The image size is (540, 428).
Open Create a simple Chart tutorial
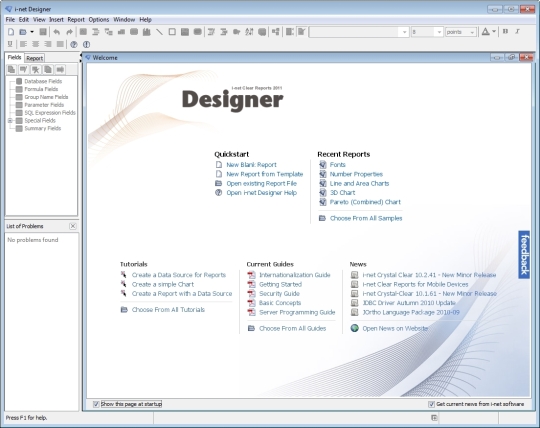point(163,284)
